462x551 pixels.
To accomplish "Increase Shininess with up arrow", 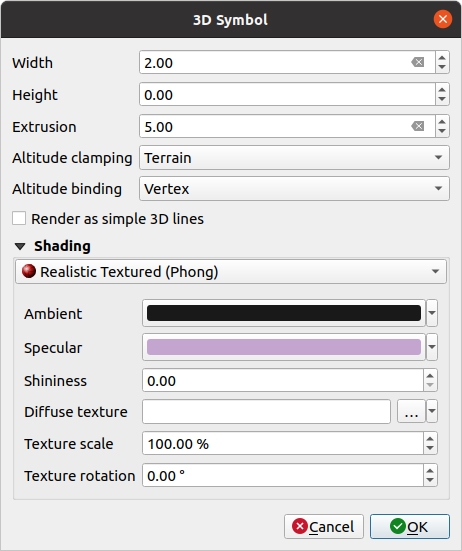I will 430,376.
